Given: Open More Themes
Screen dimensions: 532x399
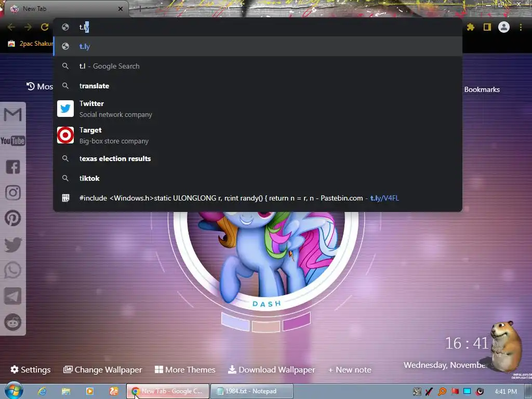Looking at the screenshot, I should 185,369.
